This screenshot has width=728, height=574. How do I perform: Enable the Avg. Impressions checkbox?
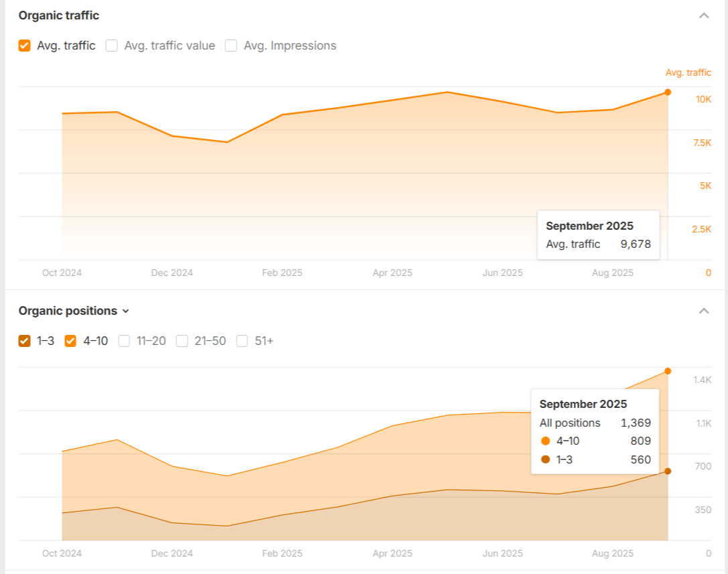(x=231, y=46)
